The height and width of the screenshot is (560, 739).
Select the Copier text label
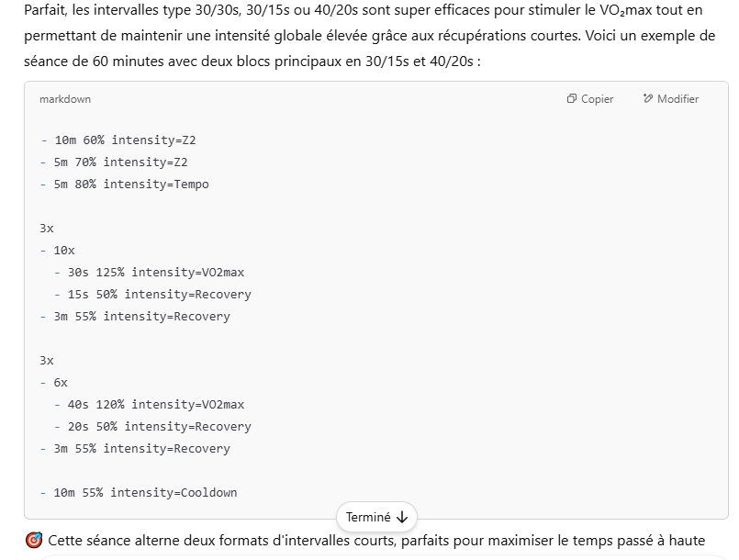pos(597,99)
